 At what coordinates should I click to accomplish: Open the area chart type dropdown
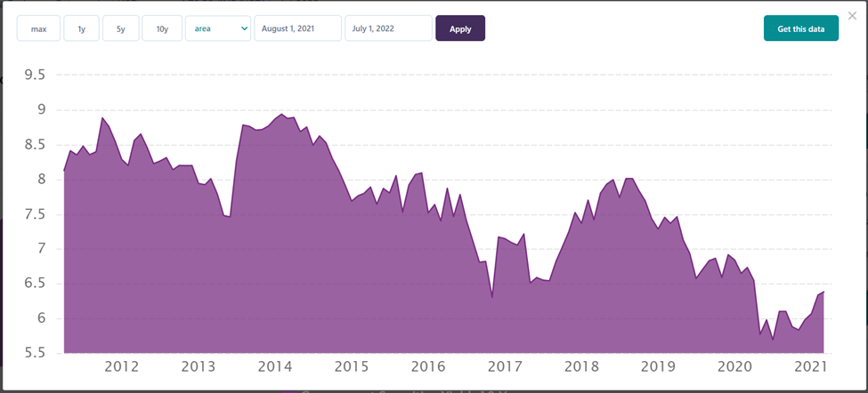click(x=218, y=28)
